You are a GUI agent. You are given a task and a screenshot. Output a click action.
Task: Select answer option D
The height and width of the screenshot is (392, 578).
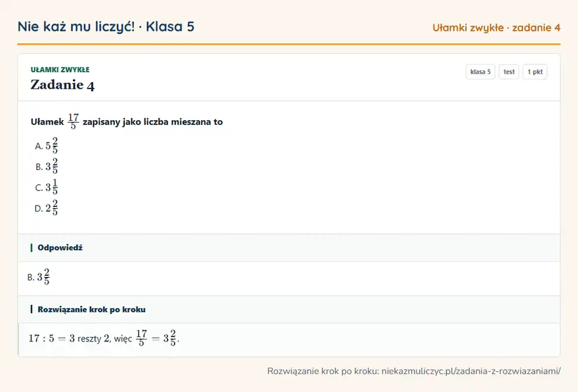coord(47,207)
